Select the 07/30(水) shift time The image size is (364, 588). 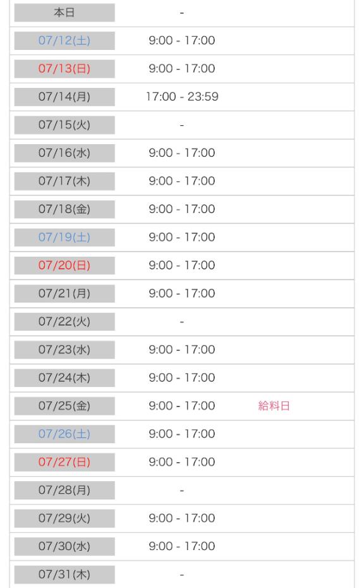pyautogui.click(x=182, y=546)
